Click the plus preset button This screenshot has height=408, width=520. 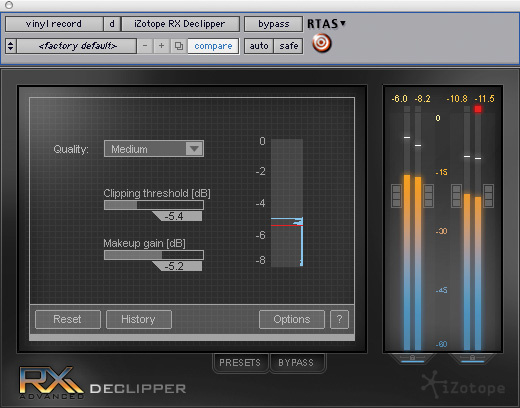(162, 46)
